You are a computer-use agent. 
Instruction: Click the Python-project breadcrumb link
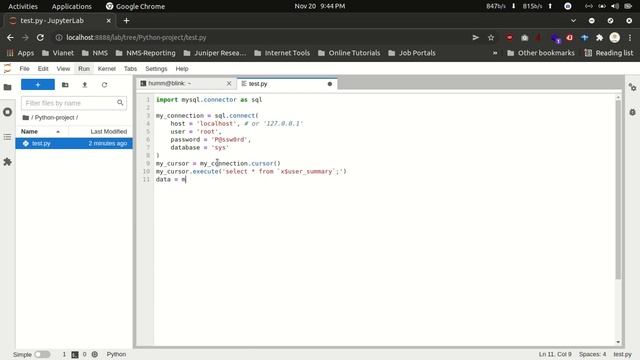pos(54,118)
